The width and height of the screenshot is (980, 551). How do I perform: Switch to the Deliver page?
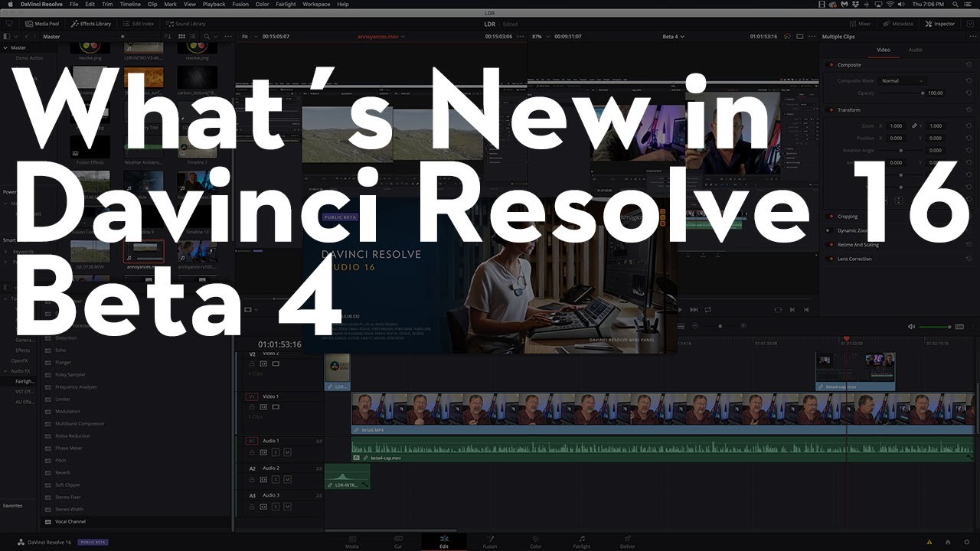click(x=628, y=542)
